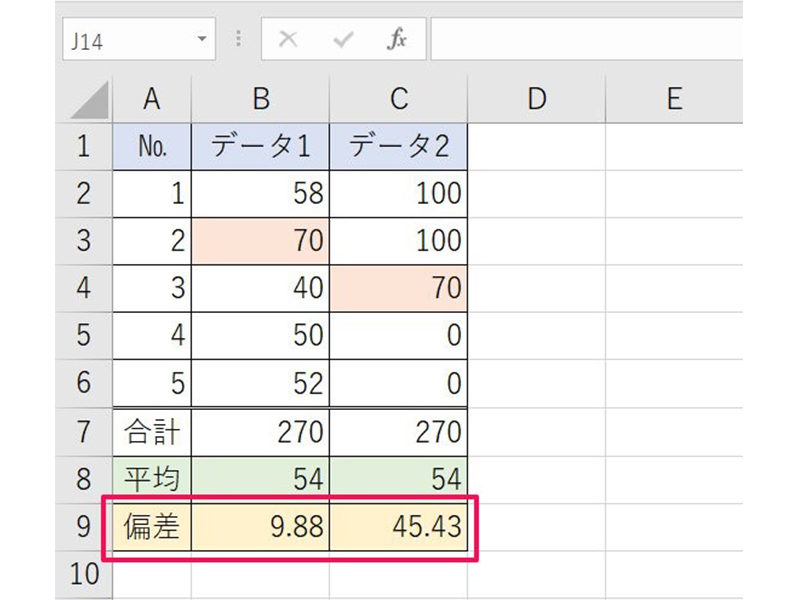Select cell A5 with No. 4
Screen dimensions: 800x600
click(x=152, y=336)
